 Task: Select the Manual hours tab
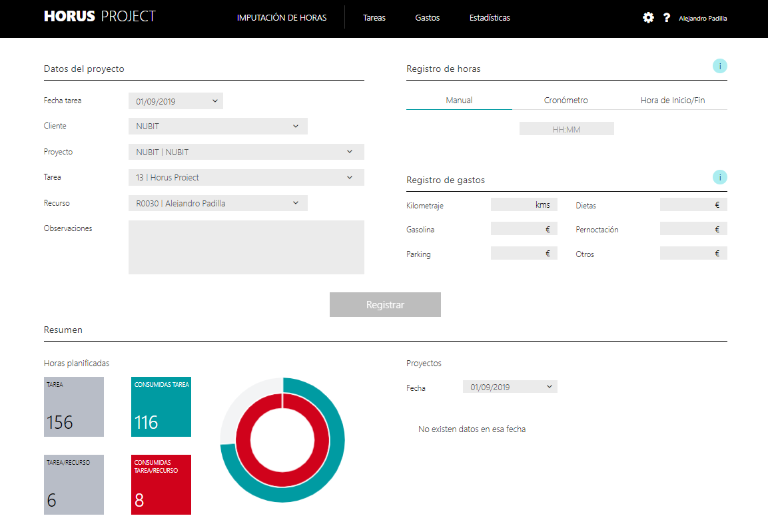click(459, 101)
